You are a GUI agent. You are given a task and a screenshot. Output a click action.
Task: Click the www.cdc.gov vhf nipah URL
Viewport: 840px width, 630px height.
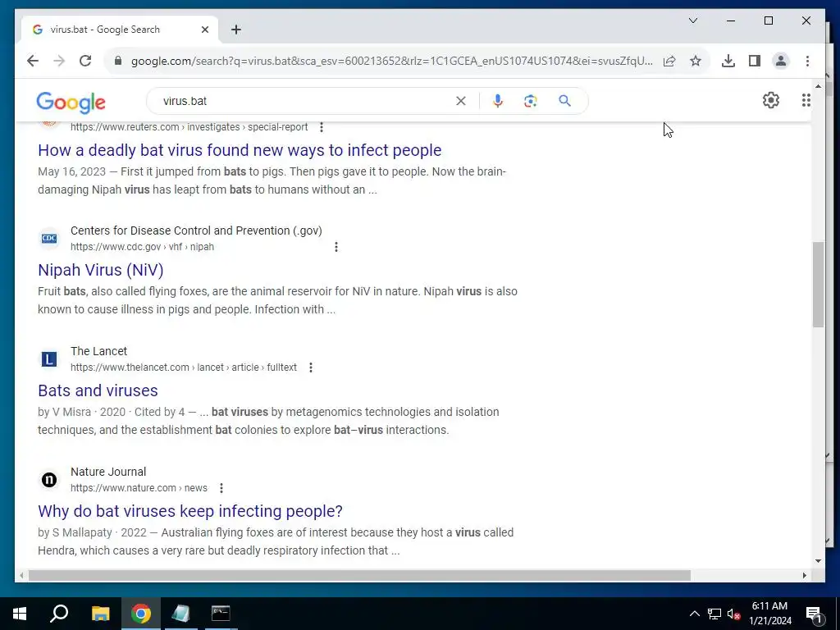(142, 247)
